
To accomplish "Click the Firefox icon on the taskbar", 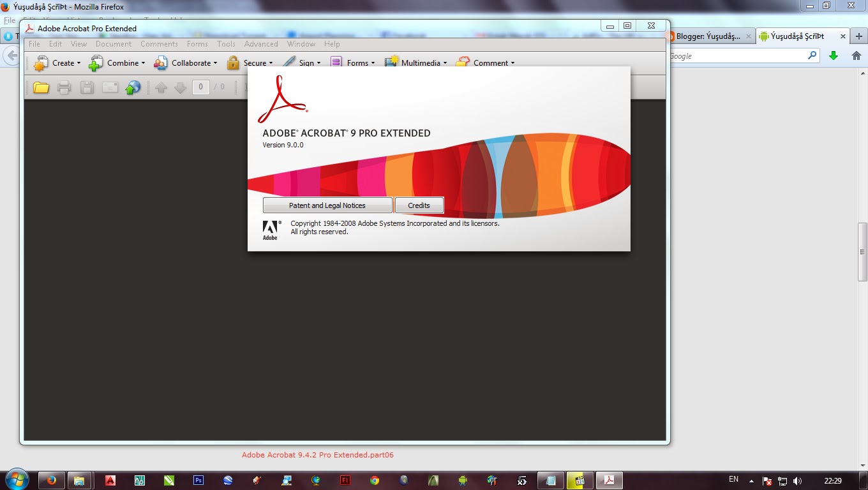I will (52, 480).
